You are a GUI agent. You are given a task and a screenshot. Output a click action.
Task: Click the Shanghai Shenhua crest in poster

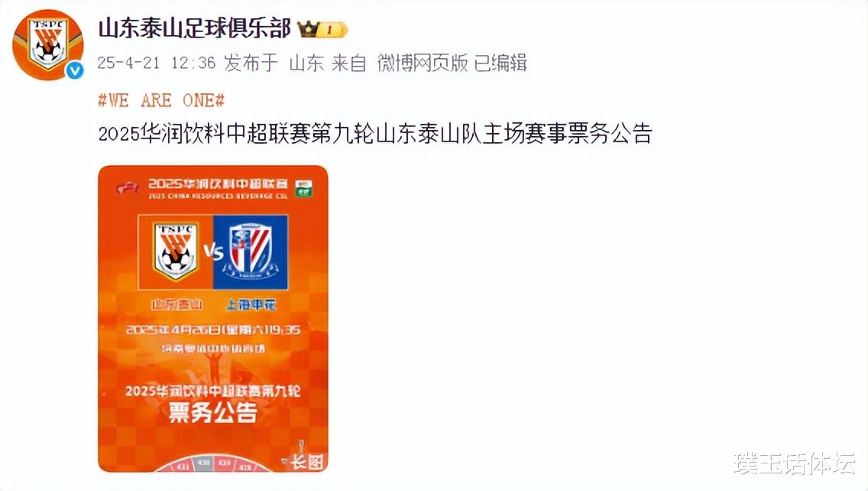pos(251,252)
